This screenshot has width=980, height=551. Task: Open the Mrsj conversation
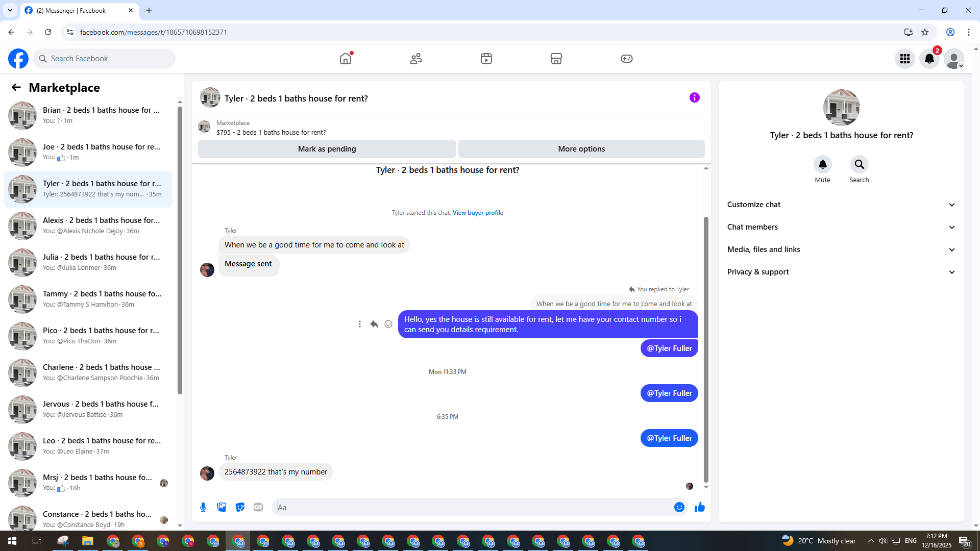click(88, 483)
